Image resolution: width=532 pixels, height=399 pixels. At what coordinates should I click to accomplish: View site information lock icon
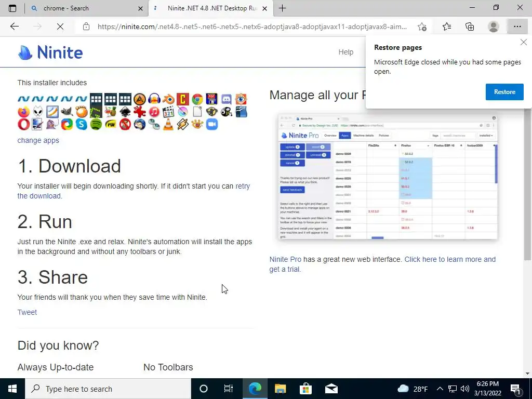click(86, 26)
